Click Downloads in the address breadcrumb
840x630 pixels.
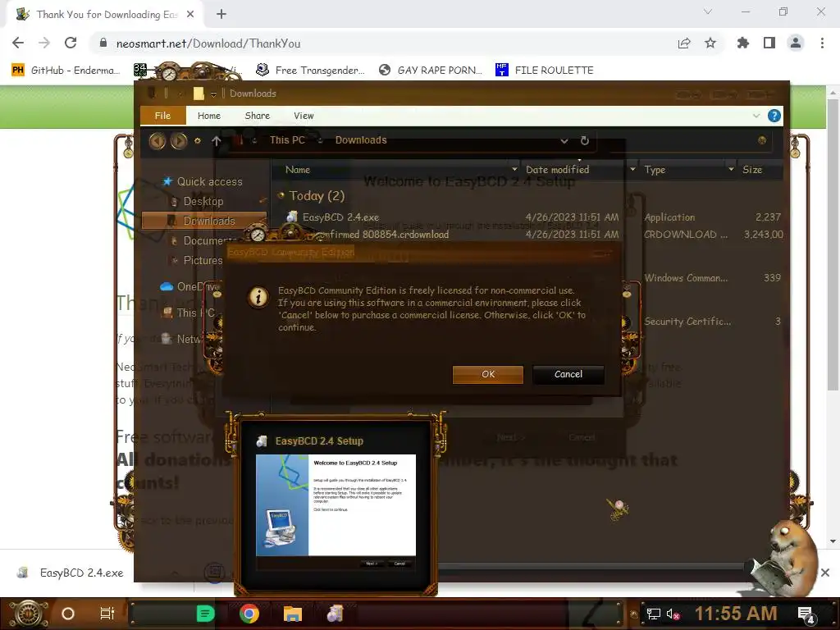361,140
